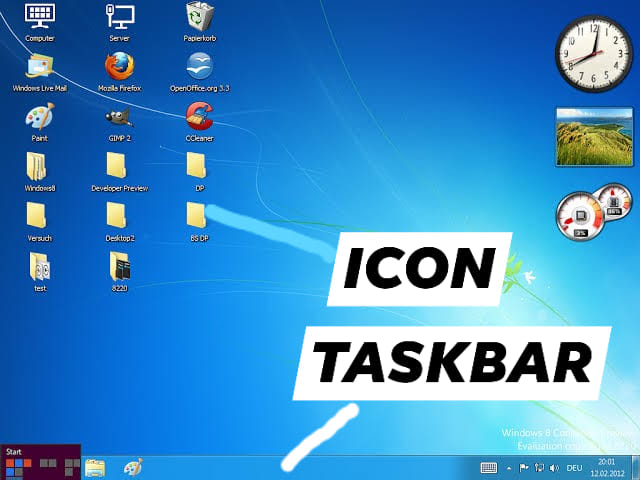Viewport: 640px width, 480px height.
Task: Open the on-screen keyboard tray icon
Action: pyautogui.click(x=489, y=468)
